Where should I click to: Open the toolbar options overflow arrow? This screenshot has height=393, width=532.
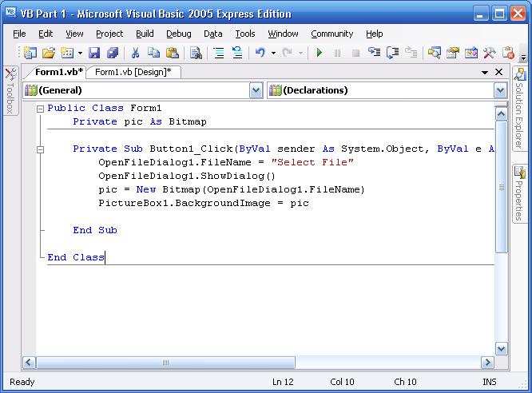(523, 58)
